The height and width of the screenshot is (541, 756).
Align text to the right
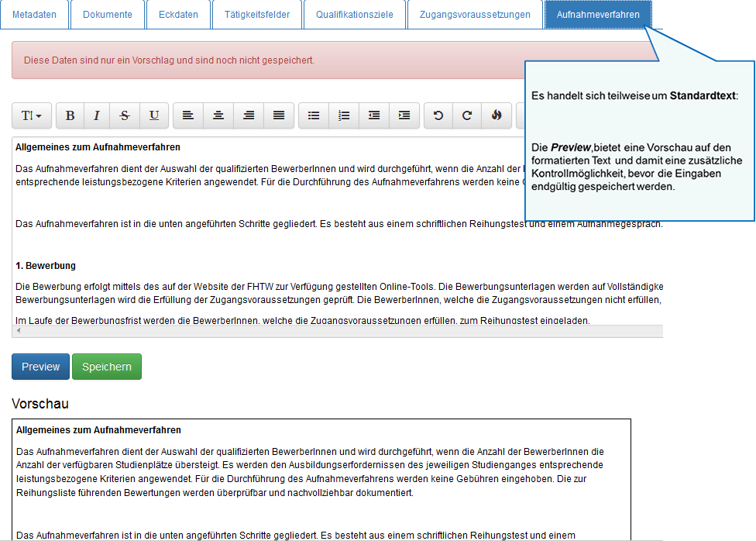pyautogui.click(x=249, y=115)
